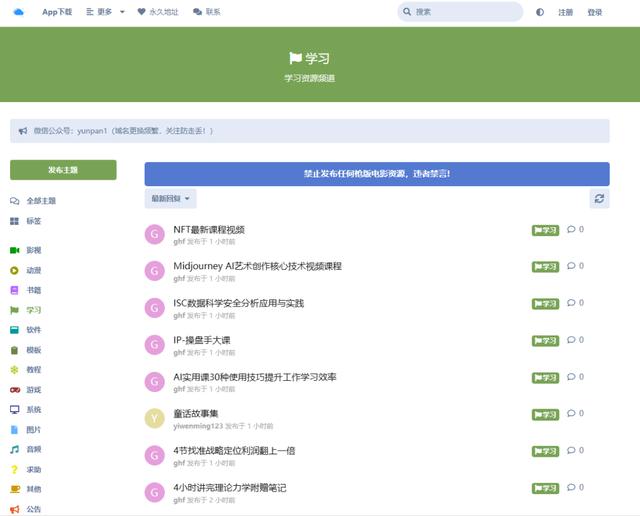Open the 最新回复 sort dropdown

pyautogui.click(x=170, y=198)
